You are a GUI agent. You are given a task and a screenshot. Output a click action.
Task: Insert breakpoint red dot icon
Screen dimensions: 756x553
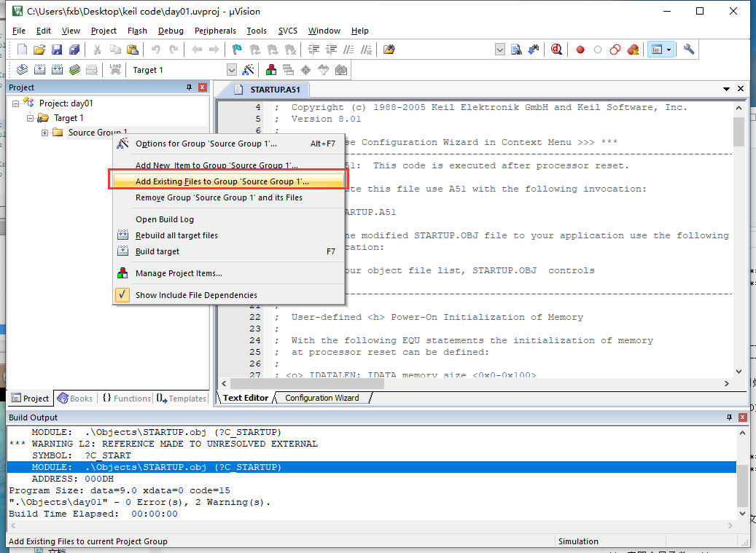pos(580,50)
